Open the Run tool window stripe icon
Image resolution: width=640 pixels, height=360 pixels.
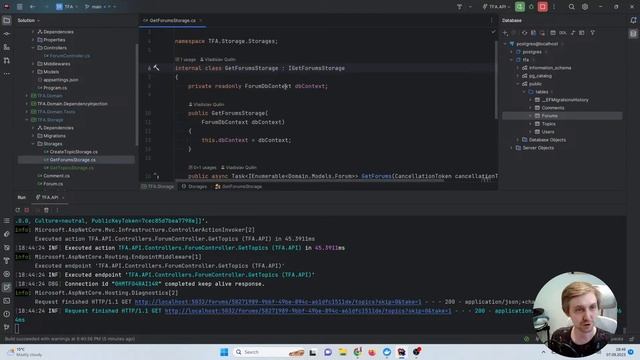(x=7, y=287)
